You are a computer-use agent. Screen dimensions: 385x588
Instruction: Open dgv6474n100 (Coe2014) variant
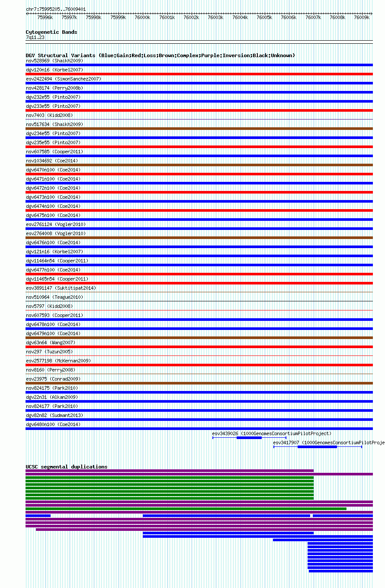click(x=53, y=206)
